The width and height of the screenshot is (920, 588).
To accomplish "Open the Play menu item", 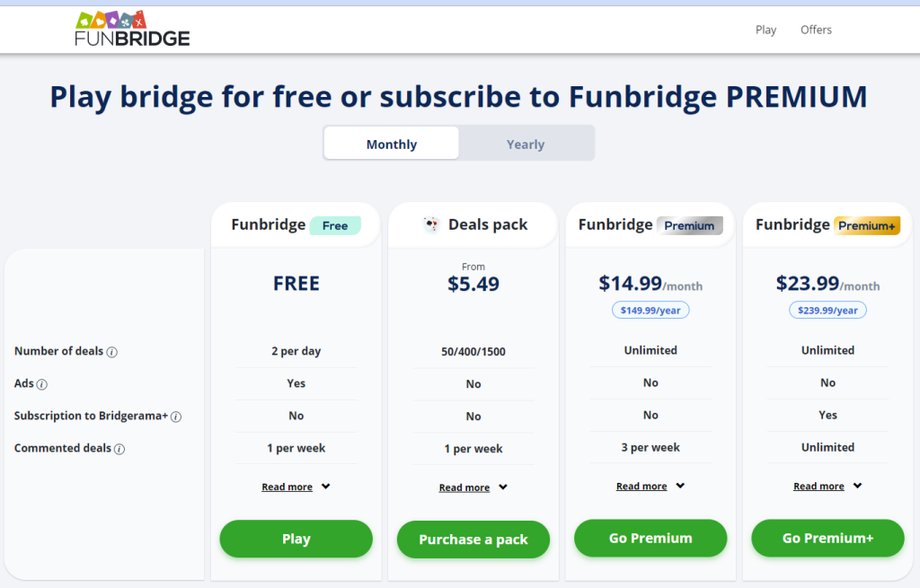I will pos(765,30).
